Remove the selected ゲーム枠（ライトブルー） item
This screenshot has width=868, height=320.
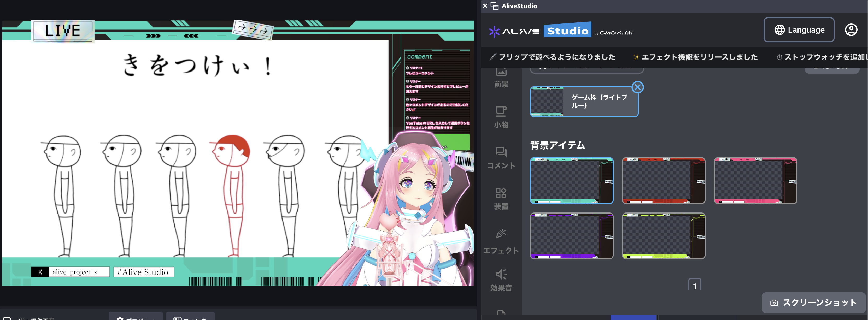(x=637, y=87)
